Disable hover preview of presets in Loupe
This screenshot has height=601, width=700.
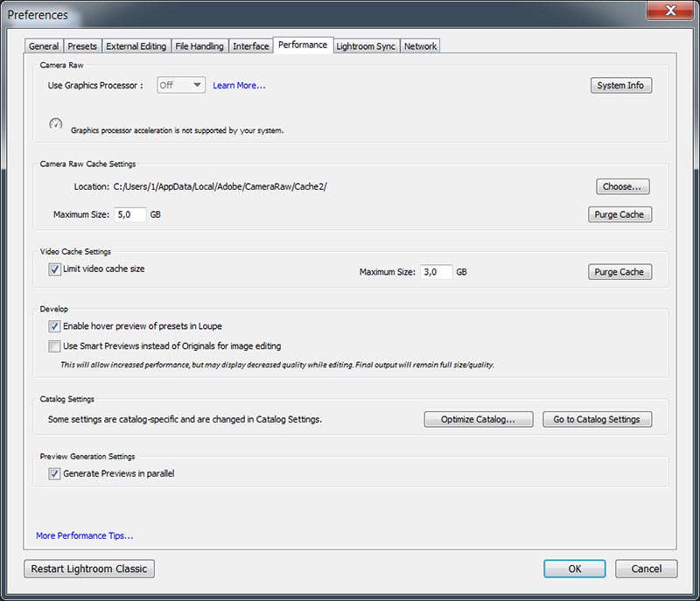[54, 326]
